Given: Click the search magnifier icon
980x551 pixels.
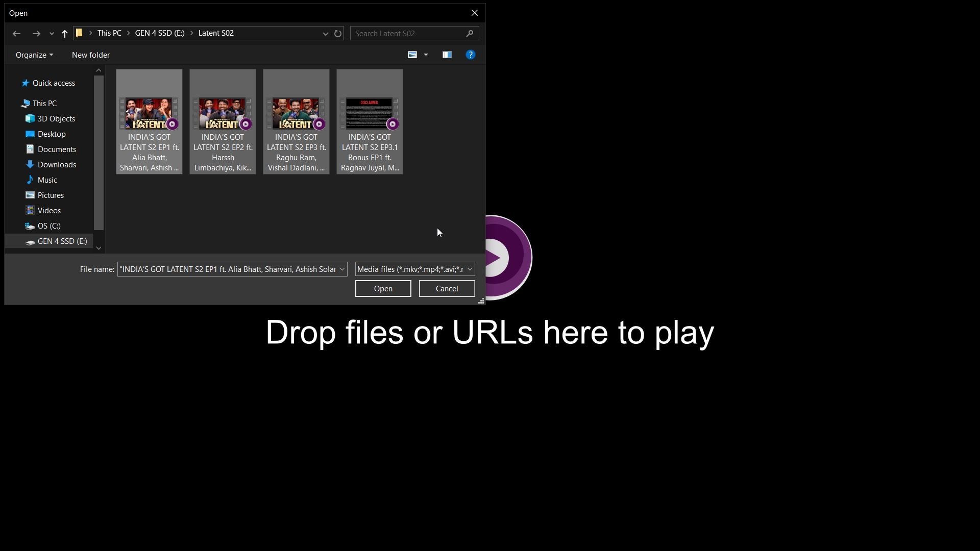Looking at the screenshot, I should 470,34.
